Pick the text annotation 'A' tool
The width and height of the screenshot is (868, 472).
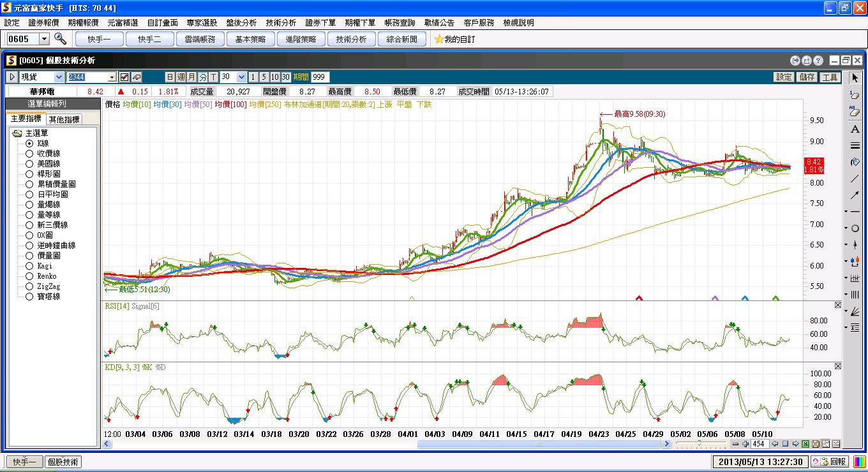pyautogui.click(x=855, y=129)
